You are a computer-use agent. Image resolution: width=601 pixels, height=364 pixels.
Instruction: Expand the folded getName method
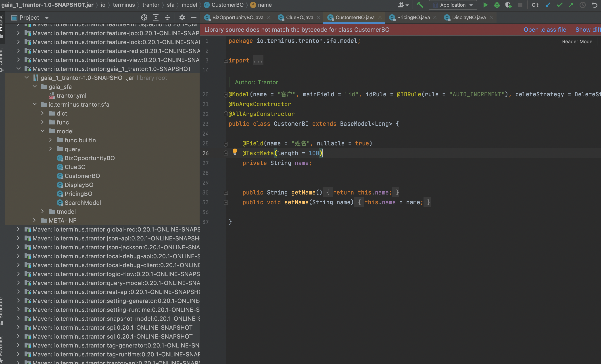click(x=226, y=192)
